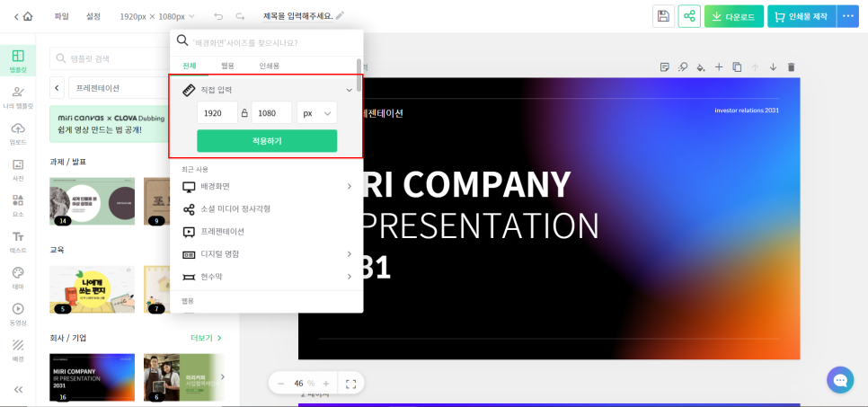Screen dimensions: 868x407
Task: Duplicate the page with copy icon
Action: pyautogui.click(x=737, y=67)
